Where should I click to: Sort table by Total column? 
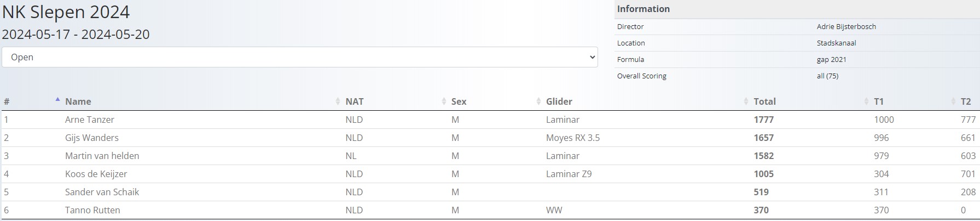click(764, 101)
